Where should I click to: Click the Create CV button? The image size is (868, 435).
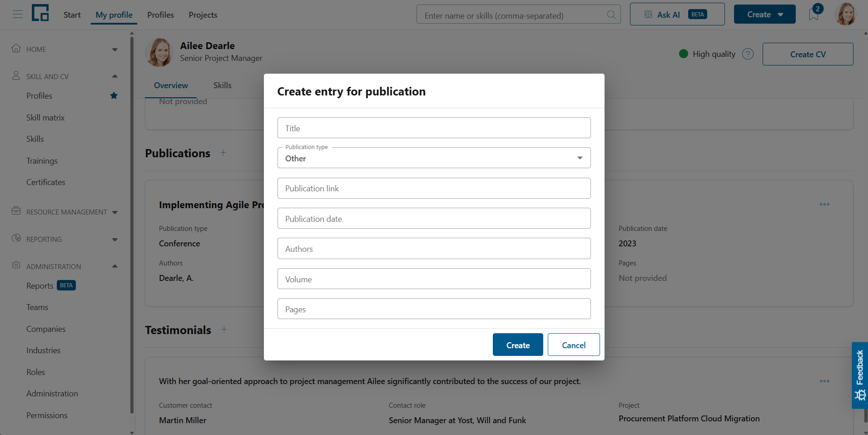(x=808, y=54)
